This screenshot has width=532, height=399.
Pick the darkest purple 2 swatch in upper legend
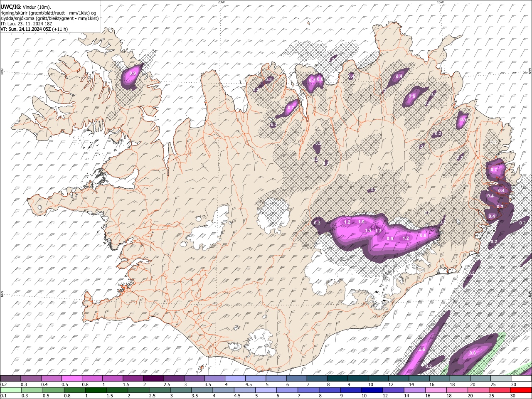[x=153, y=379]
